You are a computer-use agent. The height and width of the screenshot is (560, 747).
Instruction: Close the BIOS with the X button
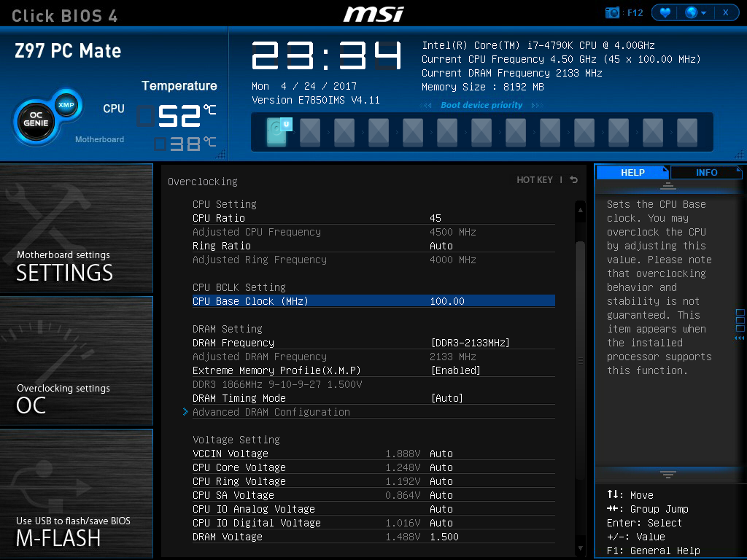click(x=726, y=12)
